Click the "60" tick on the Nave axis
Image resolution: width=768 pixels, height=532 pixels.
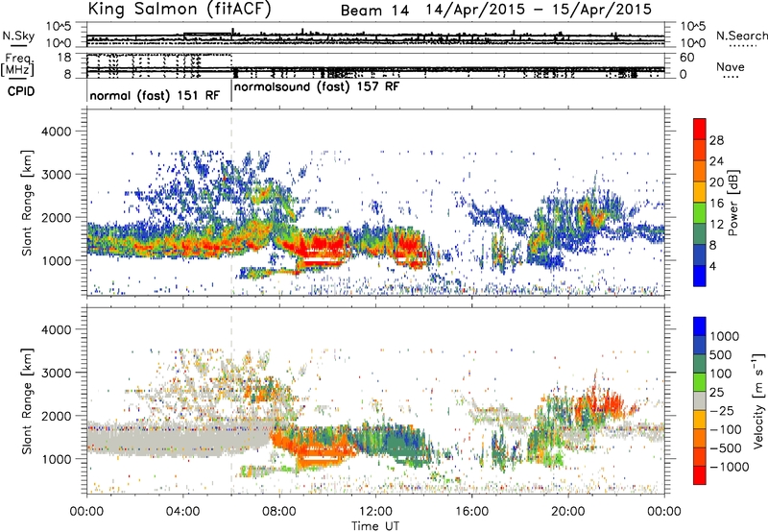(x=686, y=58)
